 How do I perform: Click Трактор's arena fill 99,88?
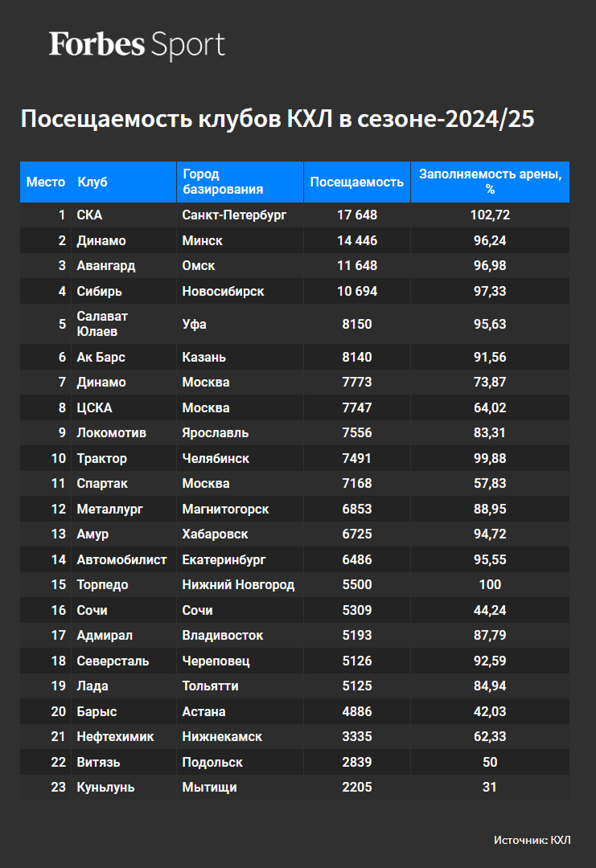click(490, 458)
